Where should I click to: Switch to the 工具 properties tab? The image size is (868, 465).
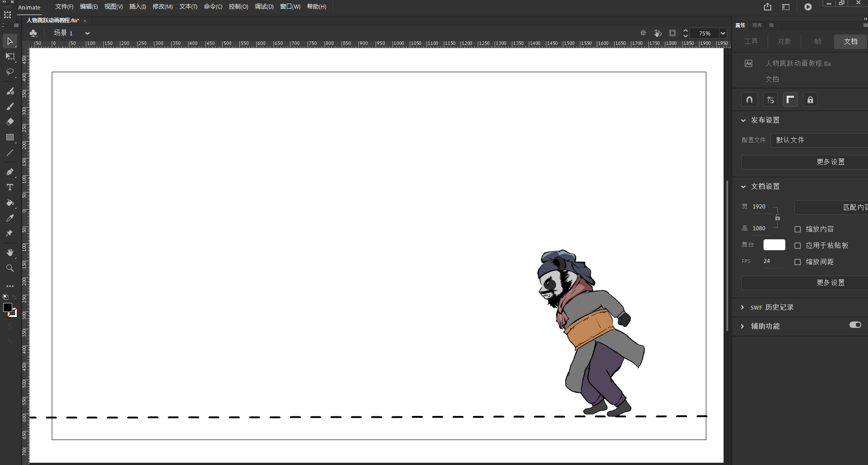751,41
